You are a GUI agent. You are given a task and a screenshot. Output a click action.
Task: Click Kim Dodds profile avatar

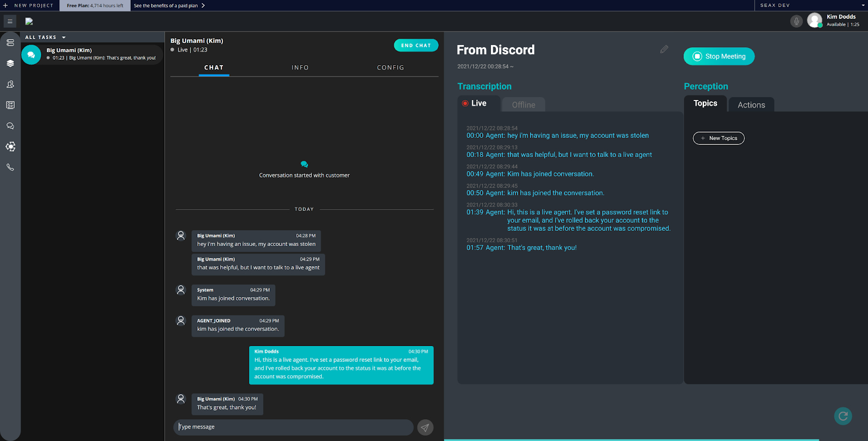click(814, 21)
